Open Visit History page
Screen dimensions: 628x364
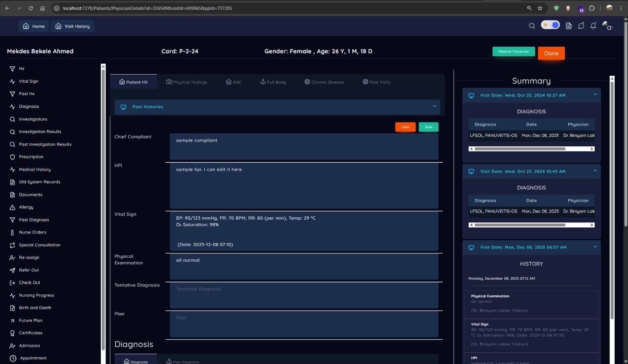click(73, 26)
